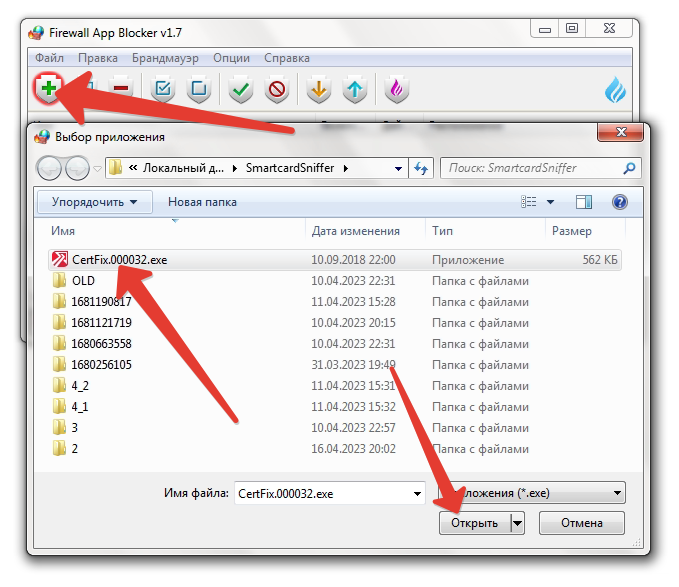679x587 pixels.
Task: Minimize the Firewall App Blocker window
Action: (545, 29)
